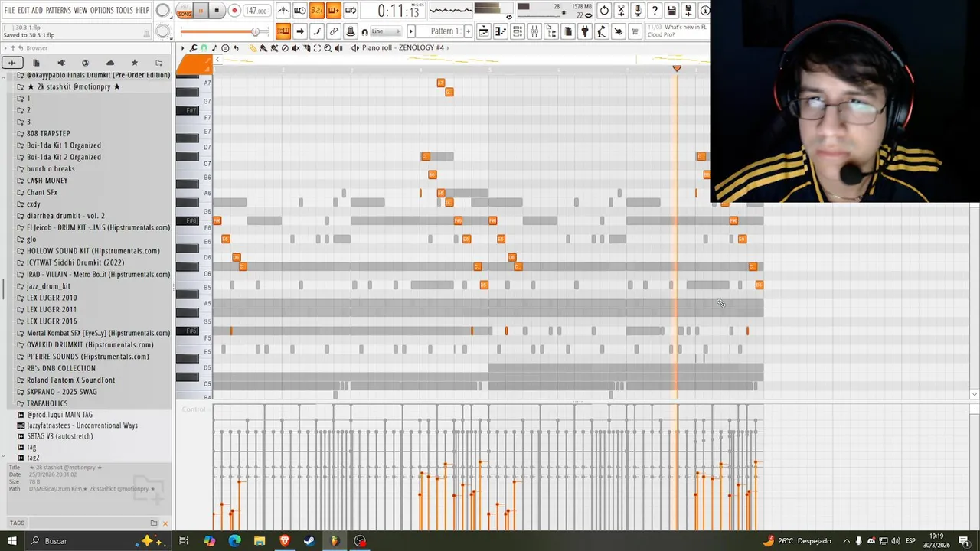Toggle multilink to controllers link icon
This screenshot has height=551, width=980.
[x=334, y=31]
